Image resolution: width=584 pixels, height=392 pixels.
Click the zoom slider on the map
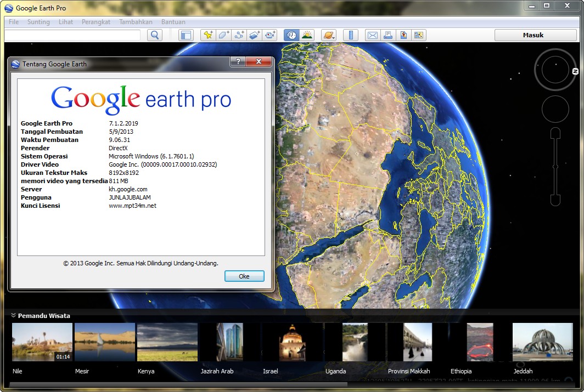[555, 167]
